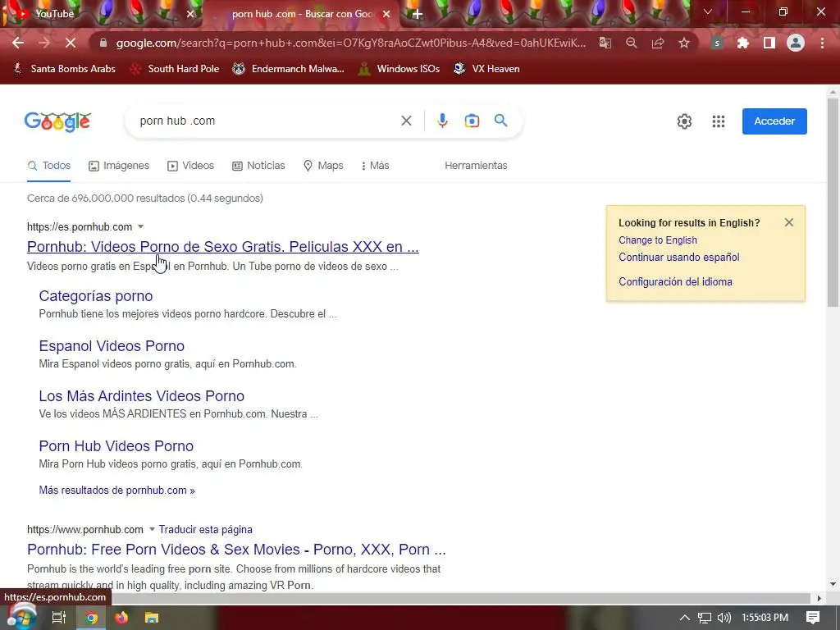Viewport: 840px width, 630px height.
Task: Stop loading the current page
Action: tap(71, 43)
